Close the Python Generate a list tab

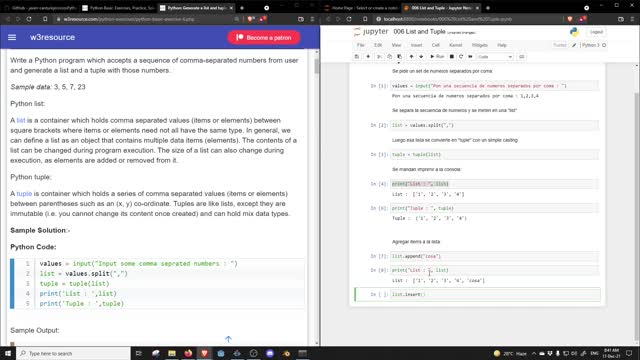[231, 8]
